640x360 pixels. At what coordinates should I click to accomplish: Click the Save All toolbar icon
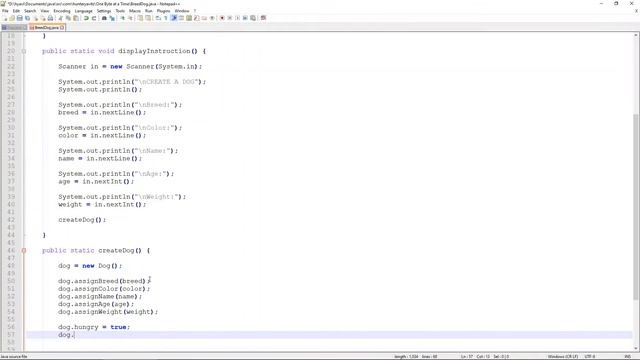27,18
